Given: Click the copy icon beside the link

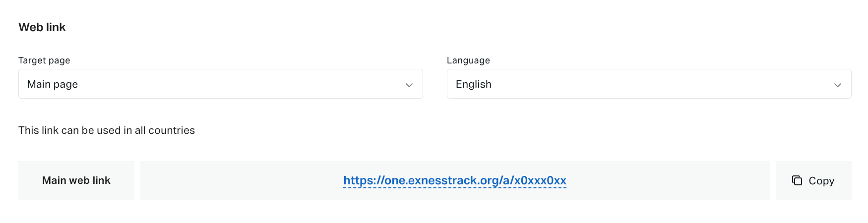Looking at the screenshot, I should 797,180.
